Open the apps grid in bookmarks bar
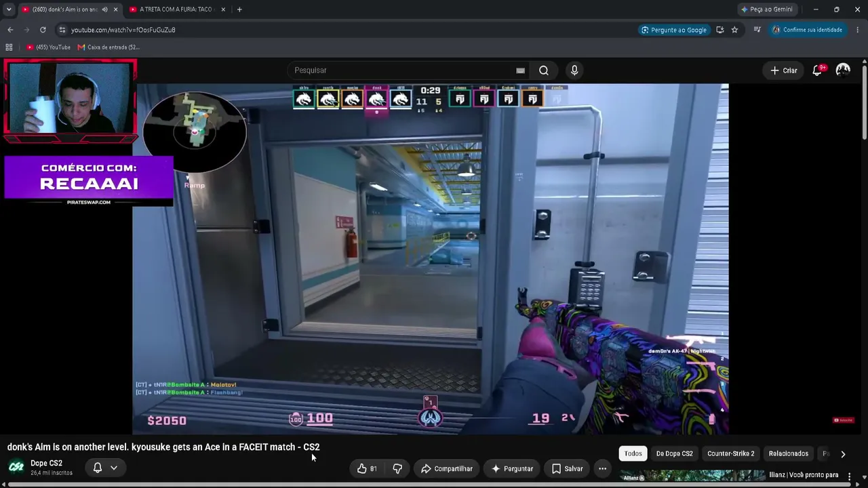The height and width of the screenshot is (488, 868). [x=9, y=47]
